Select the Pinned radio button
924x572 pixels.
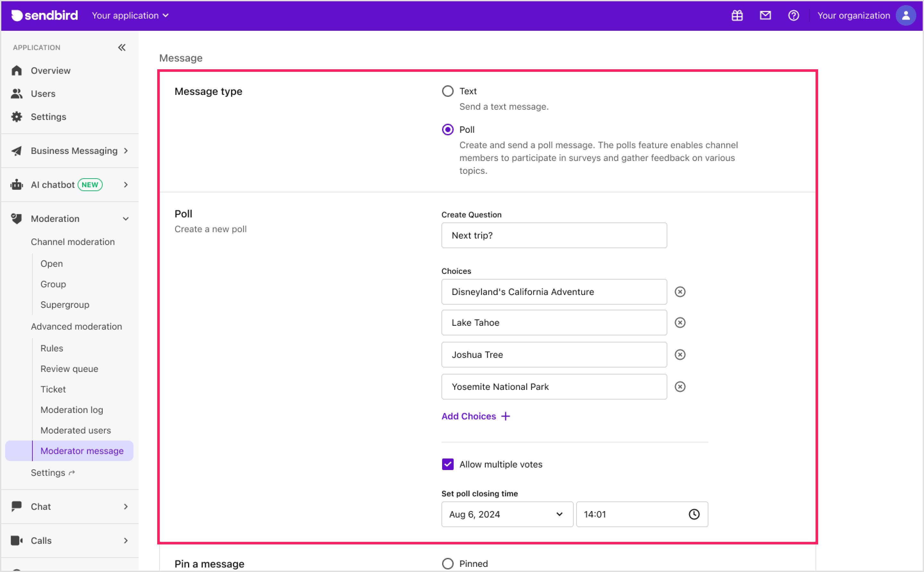tap(448, 563)
